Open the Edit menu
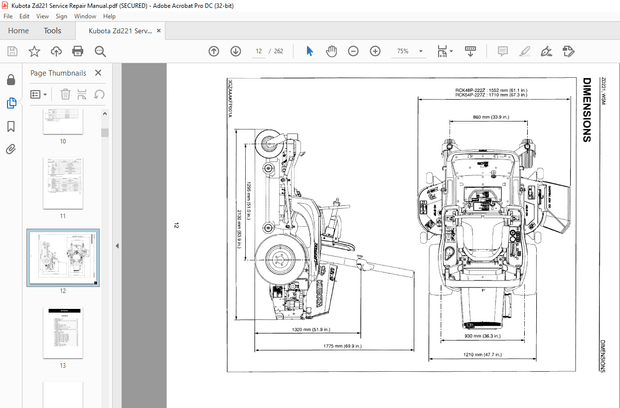620x408 pixels. [x=25, y=16]
